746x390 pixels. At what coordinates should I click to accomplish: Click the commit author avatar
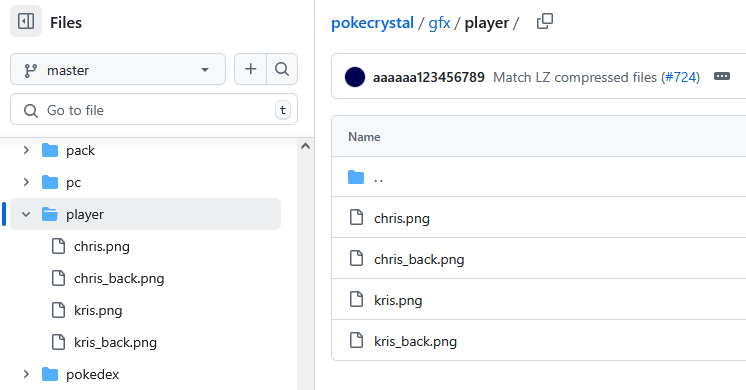(x=355, y=77)
